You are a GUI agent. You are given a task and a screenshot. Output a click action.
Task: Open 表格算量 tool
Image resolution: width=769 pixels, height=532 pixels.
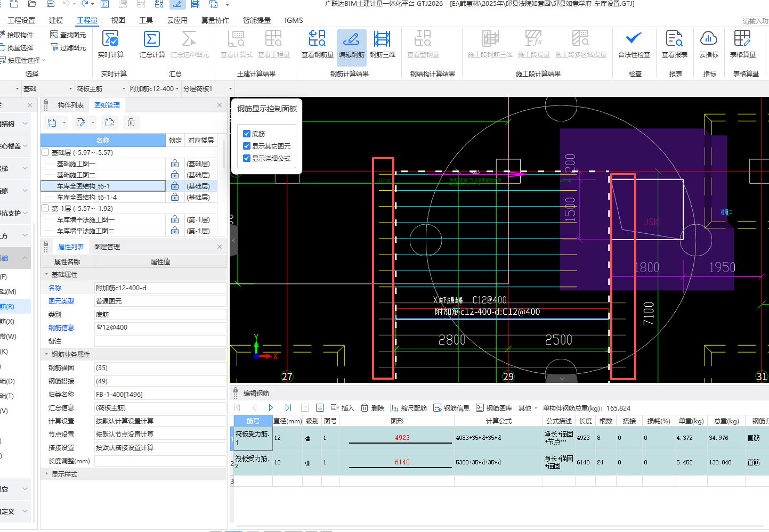(x=742, y=44)
